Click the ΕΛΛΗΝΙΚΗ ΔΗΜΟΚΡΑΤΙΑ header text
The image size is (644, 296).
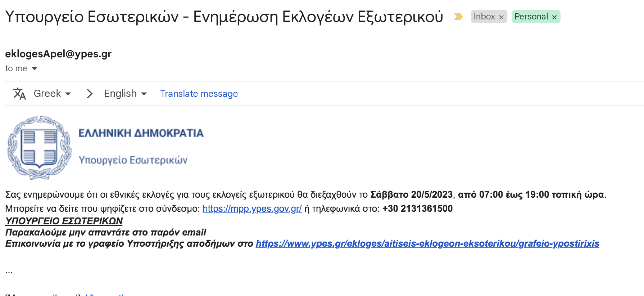(x=141, y=133)
